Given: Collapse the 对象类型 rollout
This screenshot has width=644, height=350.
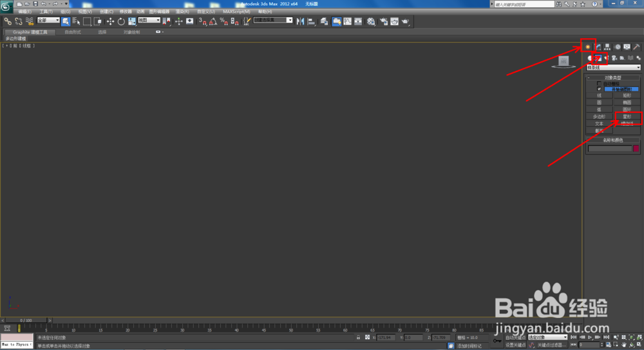Looking at the screenshot, I should [x=613, y=77].
